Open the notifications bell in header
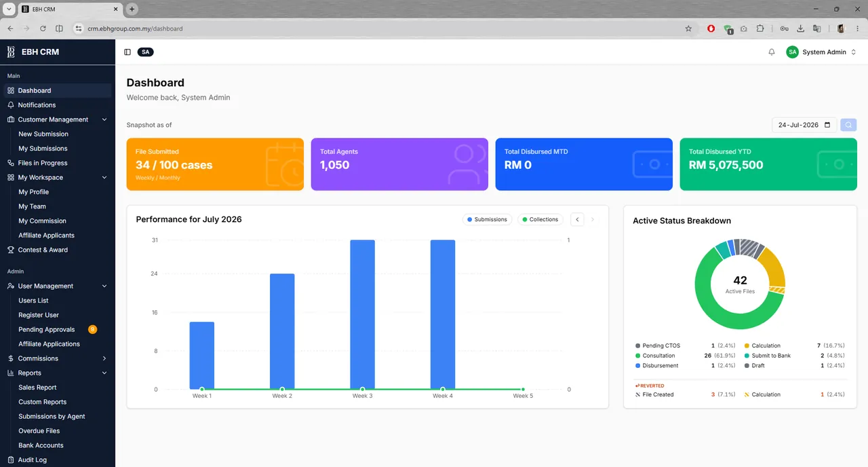The width and height of the screenshot is (868, 467). [x=772, y=52]
